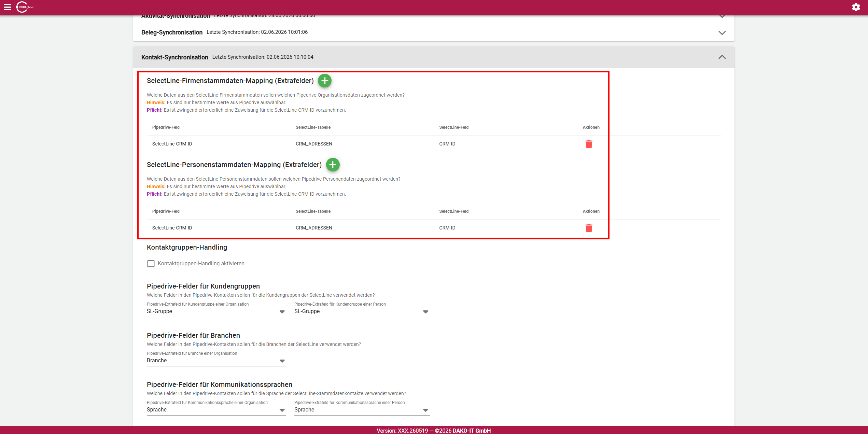Click the Pipedrive-Felder für Branchen heading
The height and width of the screenshot is (434, 868).
(193, 335)
